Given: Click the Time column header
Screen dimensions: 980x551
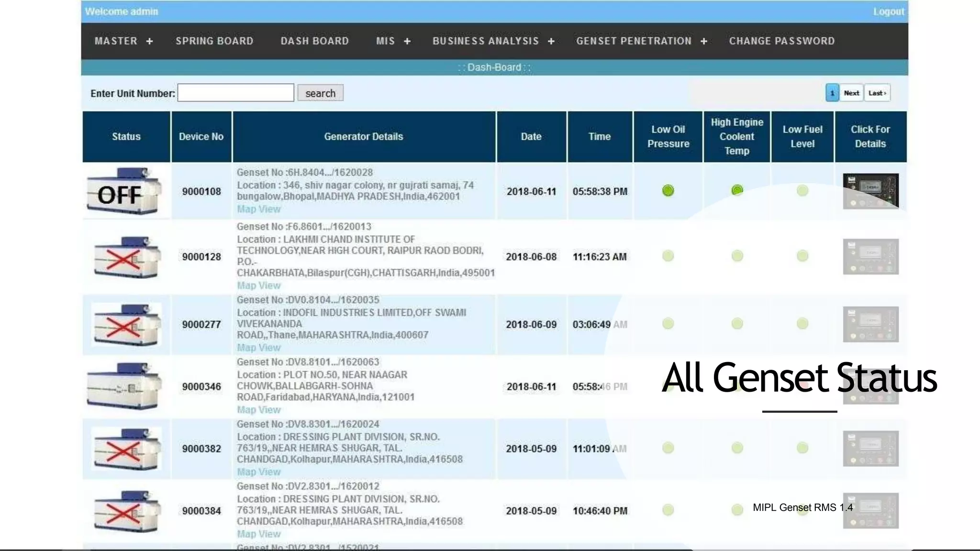Looking at the screenshot, I should [x=600, y=137].
